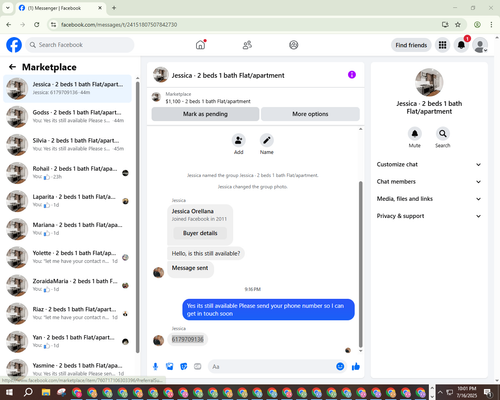Click the chat header group photo
The image size is (500, 400).
(x=160, y=75)
